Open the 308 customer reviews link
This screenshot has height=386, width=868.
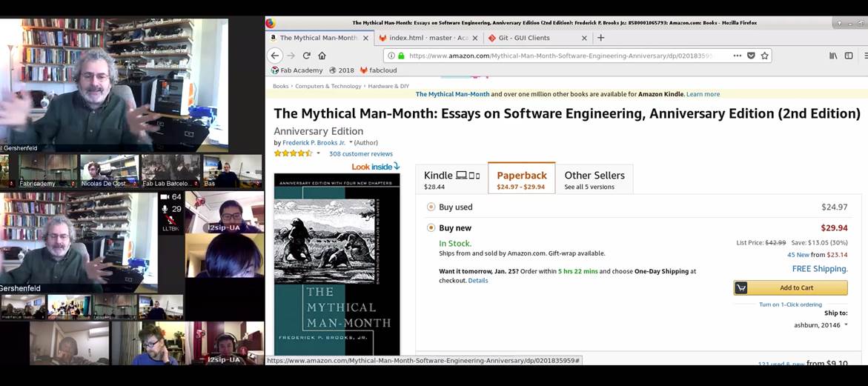click(x=361, y=154)
